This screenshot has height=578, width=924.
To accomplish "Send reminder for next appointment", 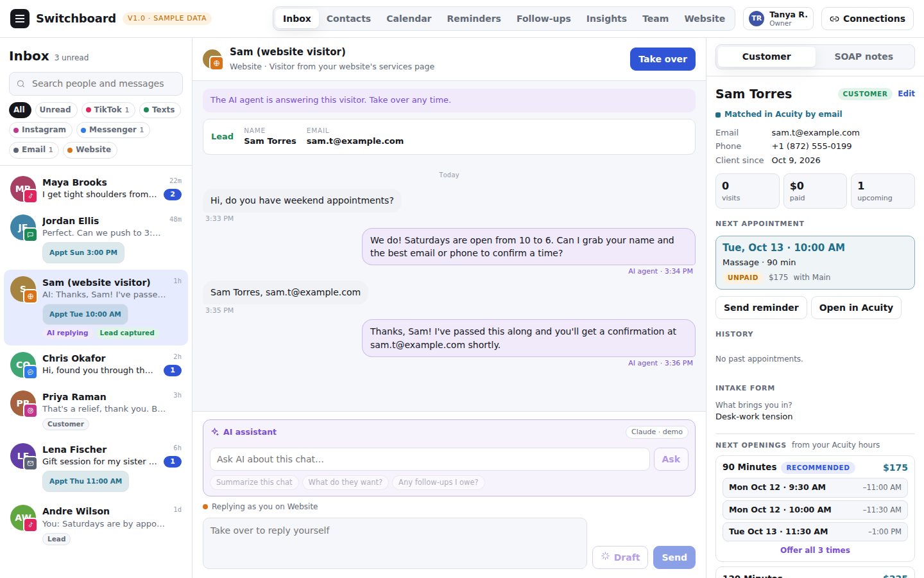I will (x=761, y=308).
